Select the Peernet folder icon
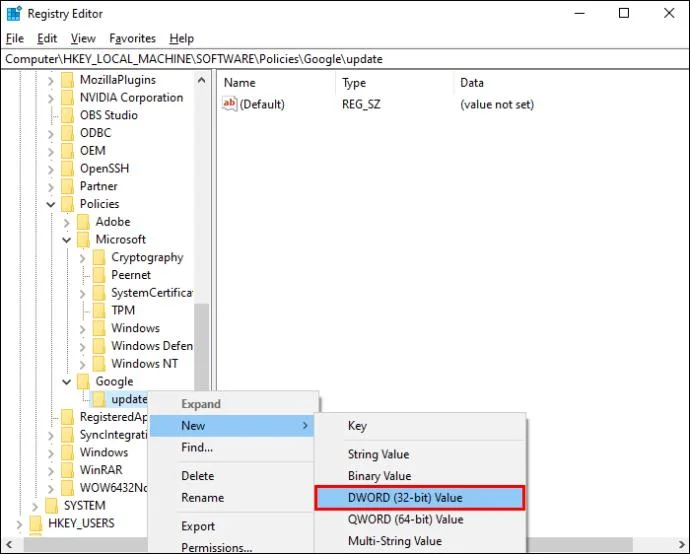 [x=99, y=275]
